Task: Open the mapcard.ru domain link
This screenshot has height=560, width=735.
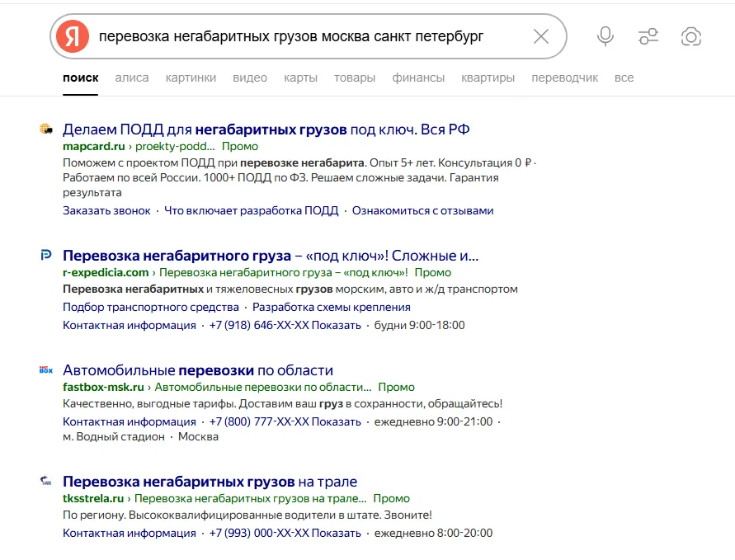Action: 94,146
